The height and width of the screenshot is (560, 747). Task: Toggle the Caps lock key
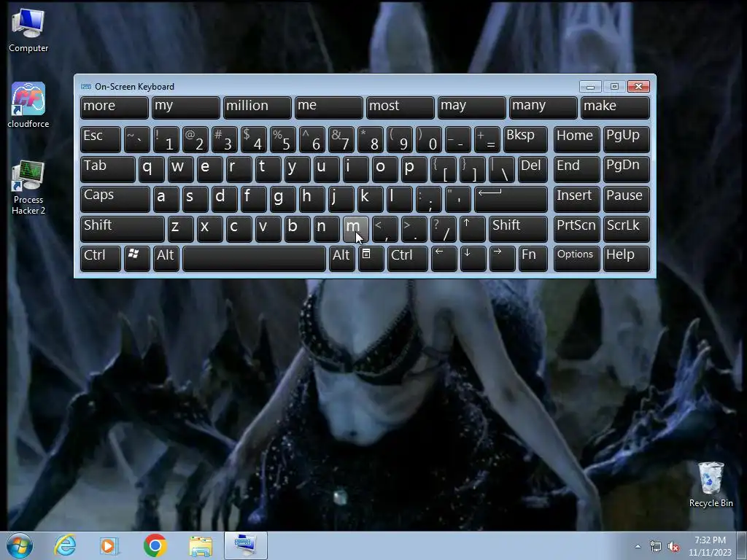pyautogui.click(x=115, y=199)
